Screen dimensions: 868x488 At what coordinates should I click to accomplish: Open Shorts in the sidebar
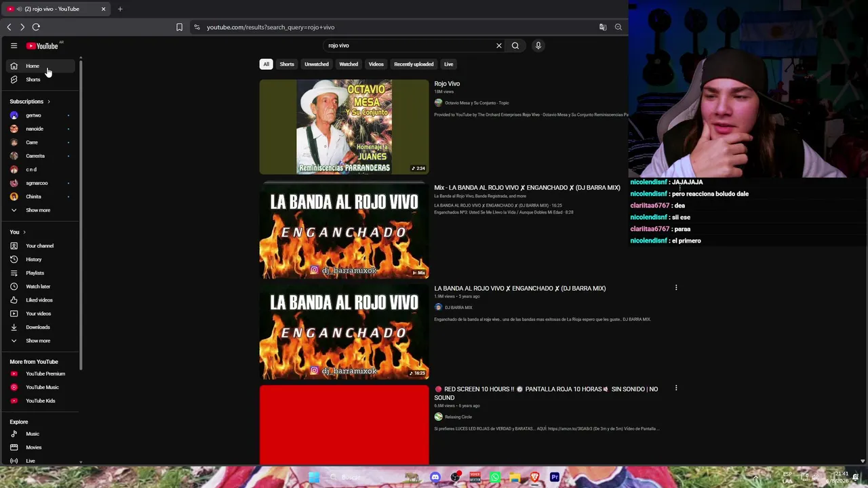pyautogui.click(x=41, y=79)
